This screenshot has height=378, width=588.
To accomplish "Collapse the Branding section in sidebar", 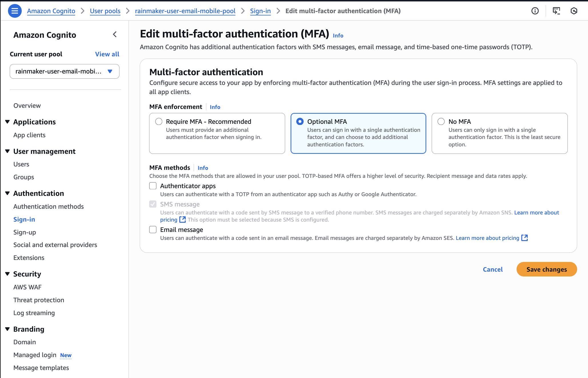I will tap(7, 329).
